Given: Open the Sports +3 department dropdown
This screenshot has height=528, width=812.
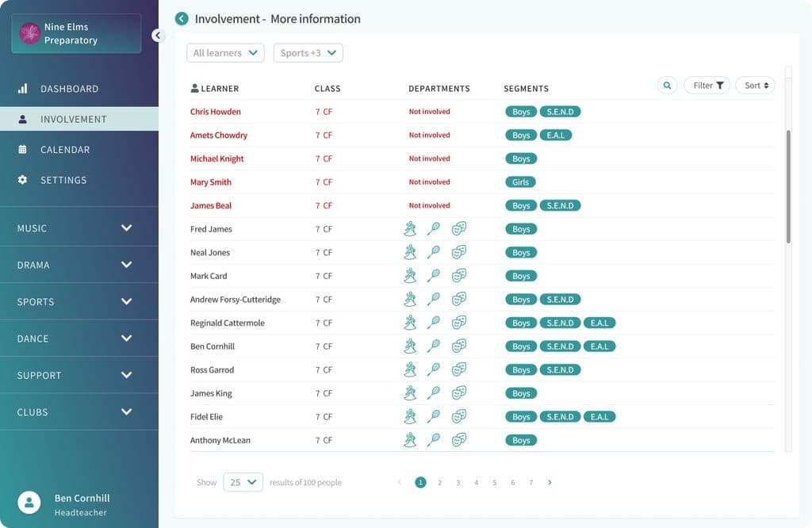Looking at the screenshot, I should click(x=308, y=53).
